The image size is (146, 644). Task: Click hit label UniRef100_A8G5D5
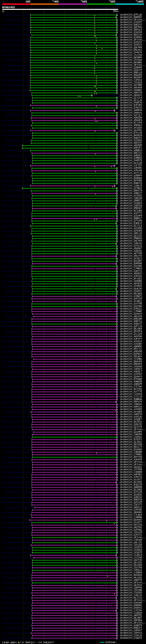131,146
